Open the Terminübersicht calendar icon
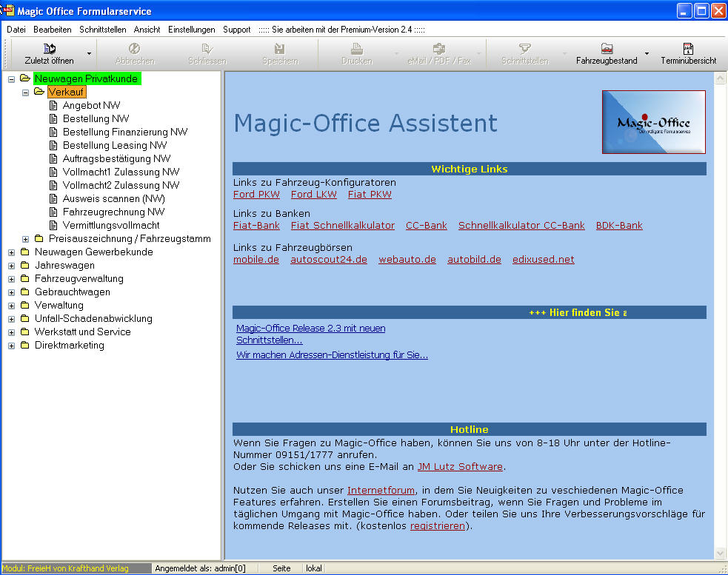The height and width of the screenshot is (575, 728). [x=688, y=48]
